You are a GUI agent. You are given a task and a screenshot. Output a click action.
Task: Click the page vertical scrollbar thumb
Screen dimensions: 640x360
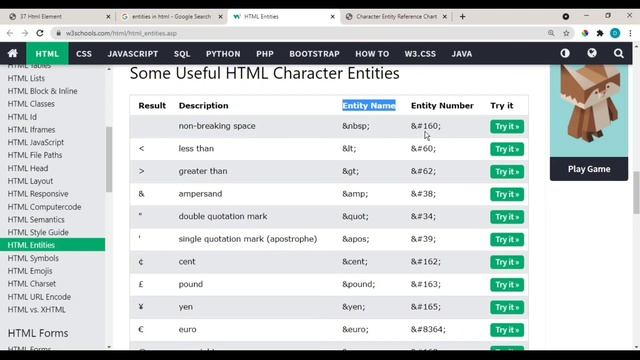pos(636,192)
